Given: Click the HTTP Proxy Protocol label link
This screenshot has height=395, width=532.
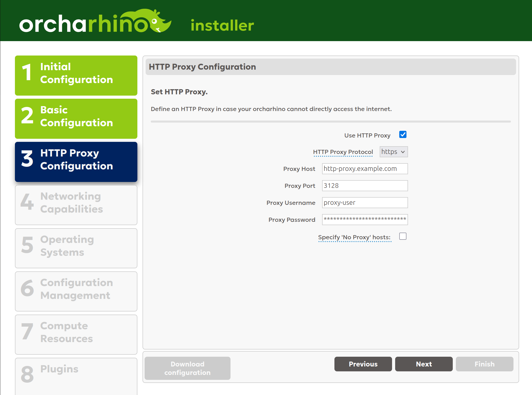Looking at the screenshot, I should 343,152.
